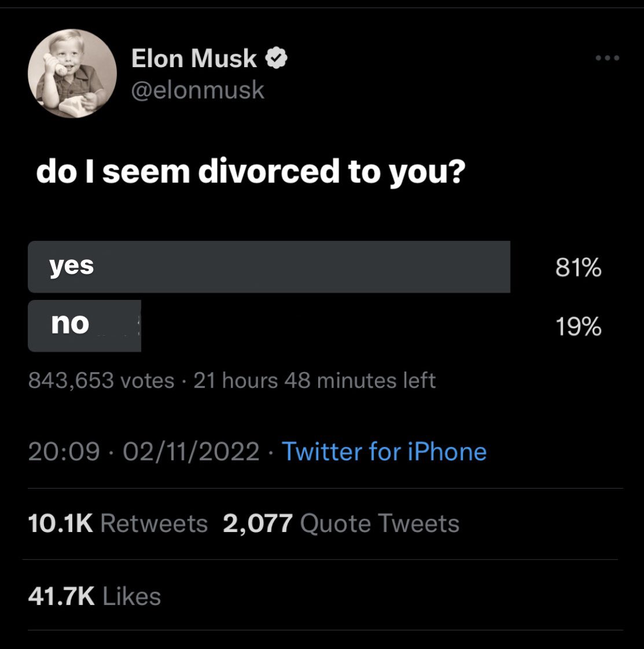Open the Twitter for iPhone source link
This screenshot has height=649, width=644.
pyautogui.click(x=384, y=451)
